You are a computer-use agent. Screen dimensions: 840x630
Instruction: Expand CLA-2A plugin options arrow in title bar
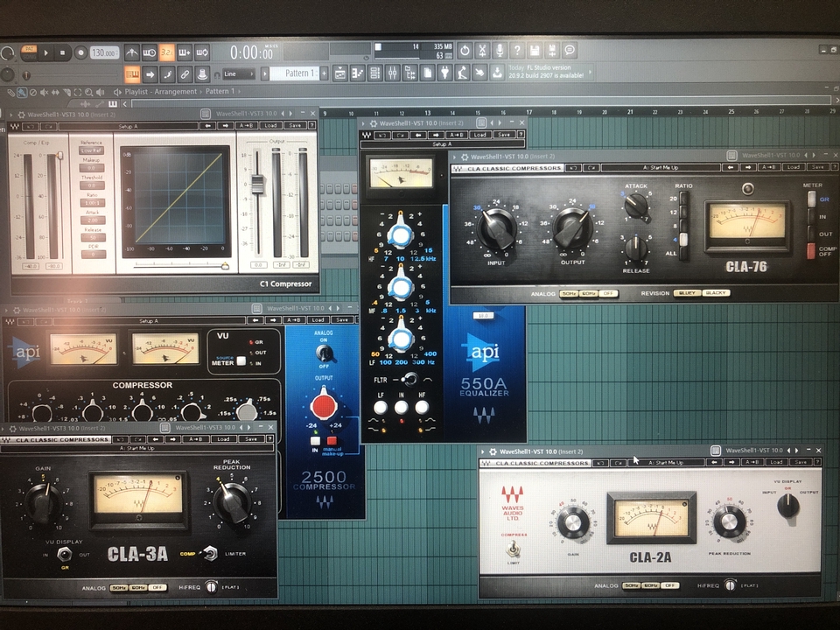(484, 451)
